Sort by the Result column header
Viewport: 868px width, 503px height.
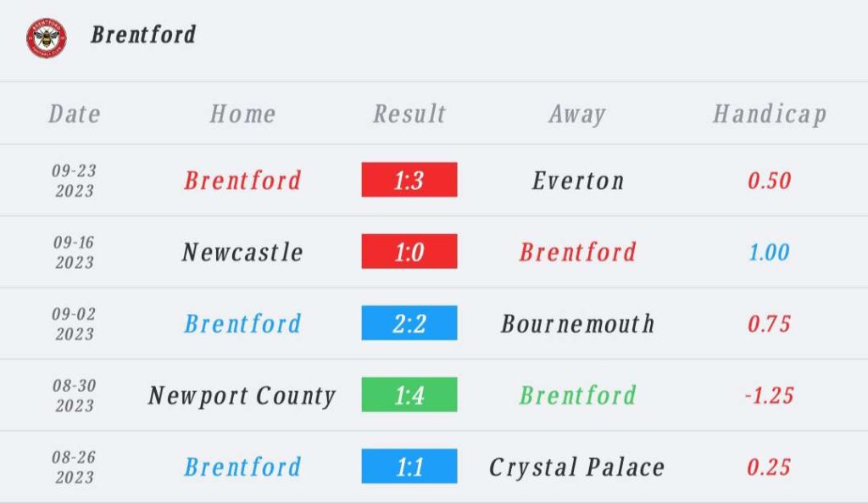[x=409, y=114]
